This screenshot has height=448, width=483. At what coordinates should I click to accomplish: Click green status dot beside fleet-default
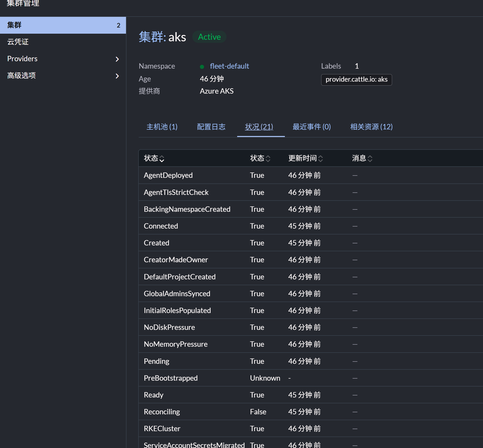click(202, 67)
